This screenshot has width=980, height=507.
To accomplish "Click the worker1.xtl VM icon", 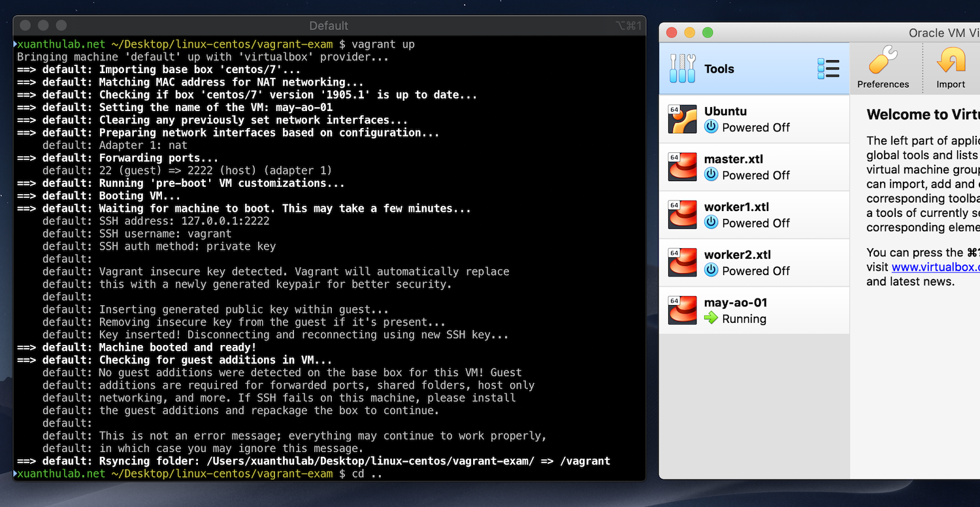I will (x=682, y=215).
